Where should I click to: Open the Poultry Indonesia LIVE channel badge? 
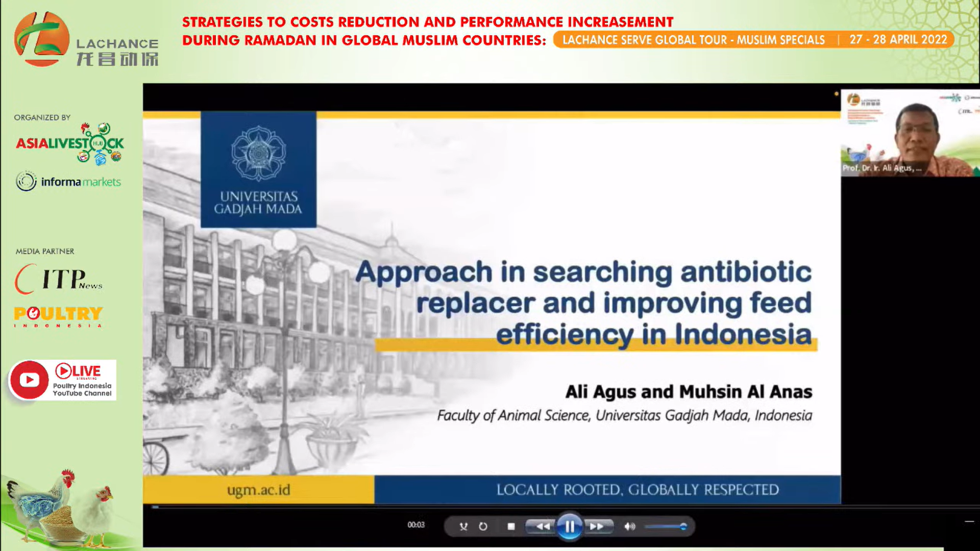tap(82, 380)
